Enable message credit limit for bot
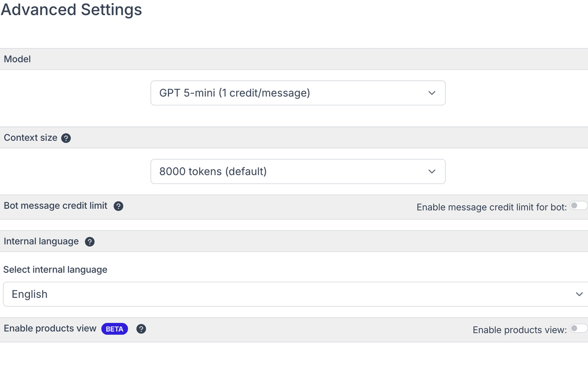Screen dimensions: 588x366 coord(579,206)
